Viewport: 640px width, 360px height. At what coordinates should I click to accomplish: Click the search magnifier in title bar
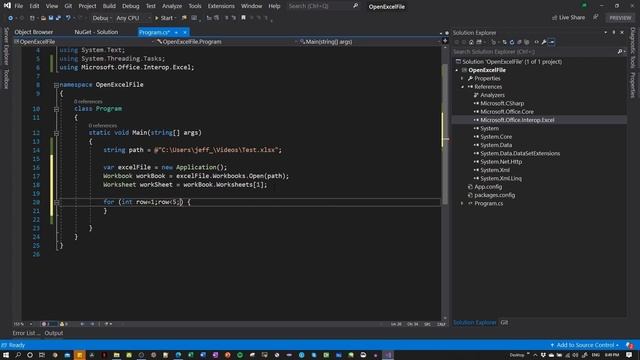pos(355,6)
